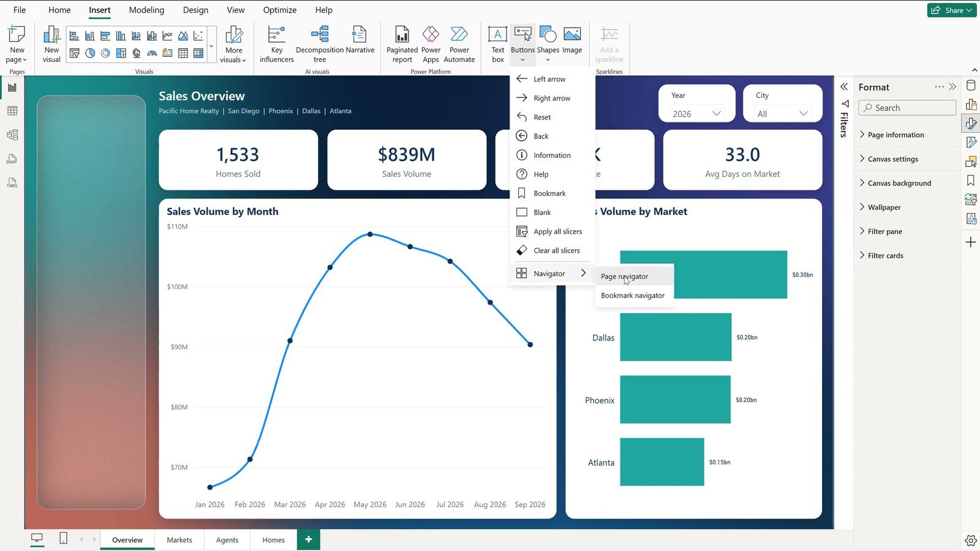Insert a gauge visual
980x551 pixels.
(x=152, y=53)
